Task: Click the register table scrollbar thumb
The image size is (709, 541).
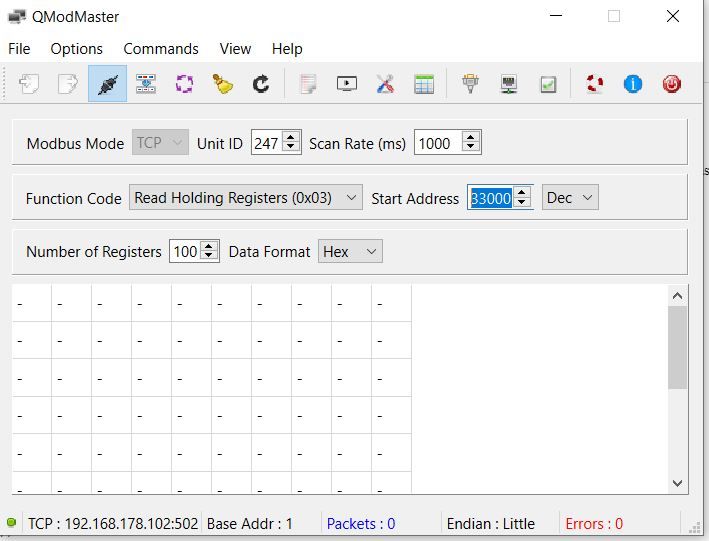Action: pos(677,347)
